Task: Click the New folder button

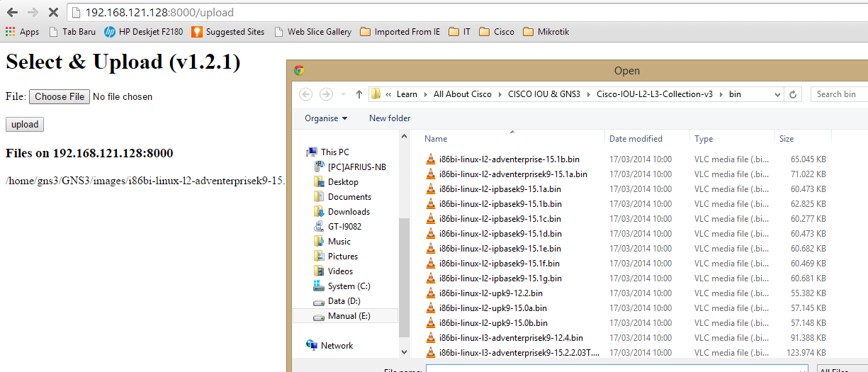Action: click(x=390, y=118)
